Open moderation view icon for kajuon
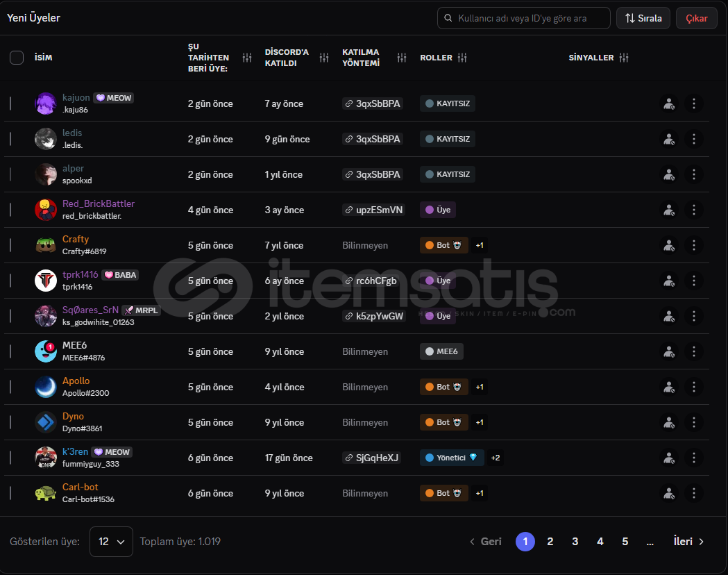This screenshot has width=728, height=575. click(668, 103)
